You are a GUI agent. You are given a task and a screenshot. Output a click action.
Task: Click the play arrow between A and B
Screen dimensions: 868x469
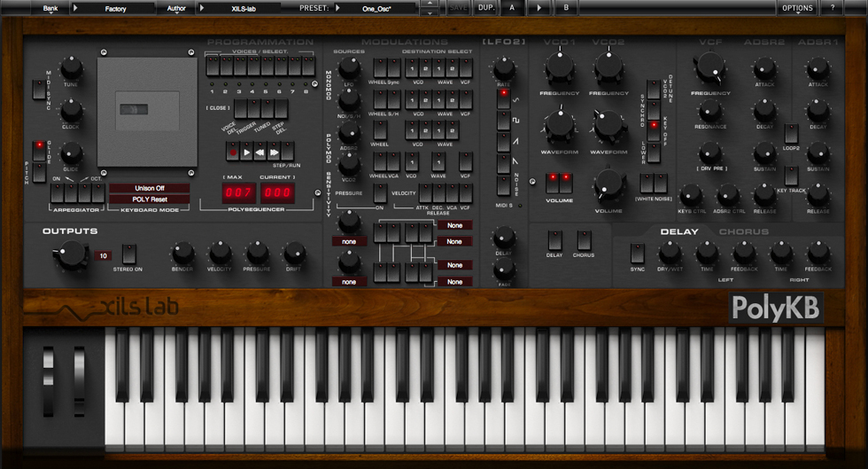539,8
